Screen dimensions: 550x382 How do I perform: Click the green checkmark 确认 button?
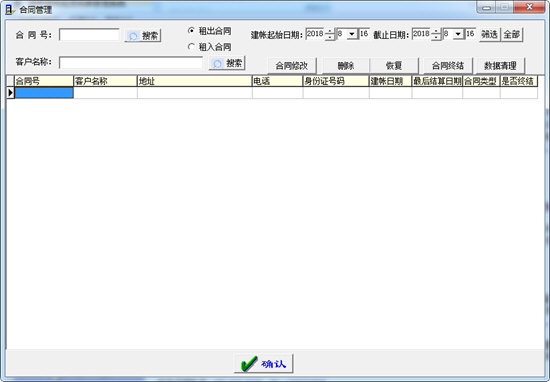pos(263,363)
